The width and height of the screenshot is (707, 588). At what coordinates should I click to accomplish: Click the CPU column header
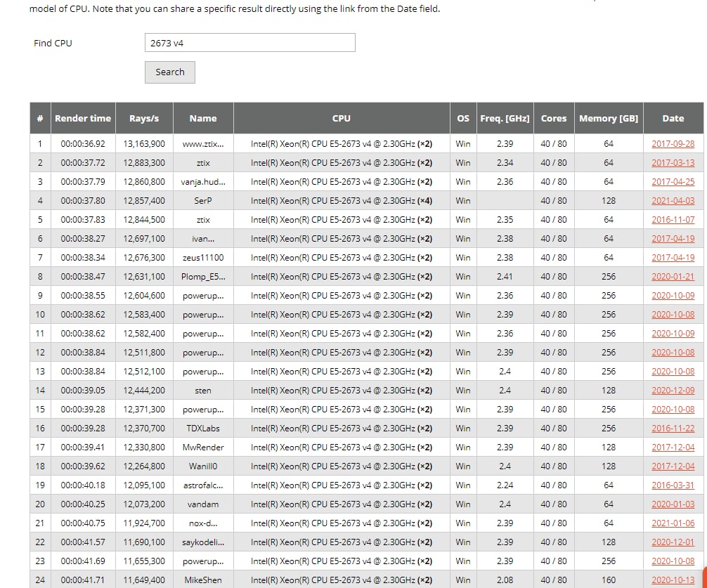342,118
